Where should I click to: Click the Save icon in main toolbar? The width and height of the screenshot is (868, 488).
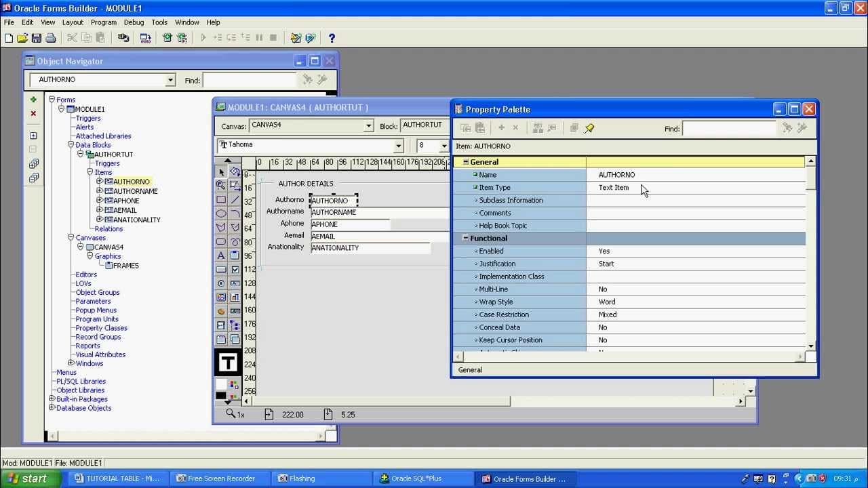[37, 38]
